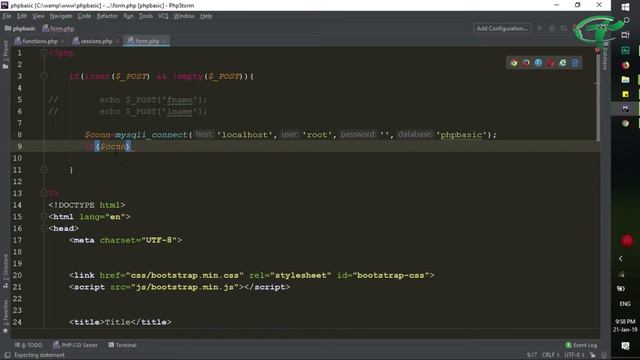Collapse the if block at line 3
This screenshot has width=640, height=360.
click(44, 76)
